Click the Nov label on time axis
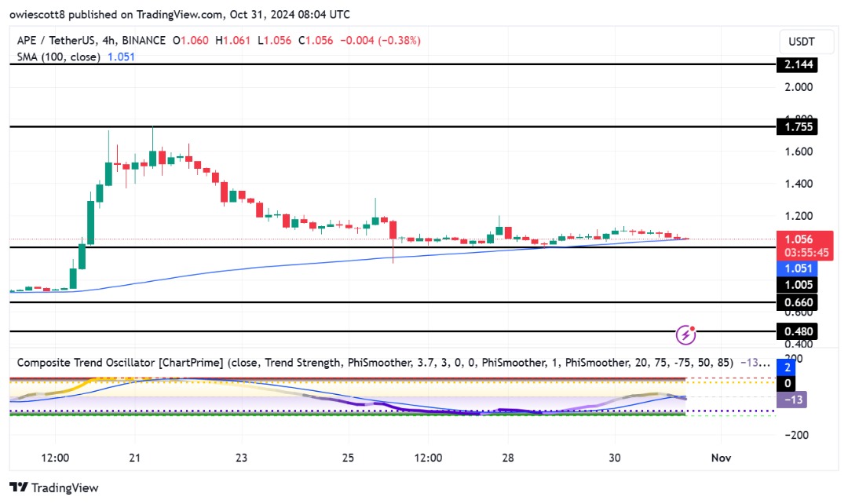The height and width of the screenshot is (504, 848). (x=721, y=458)
